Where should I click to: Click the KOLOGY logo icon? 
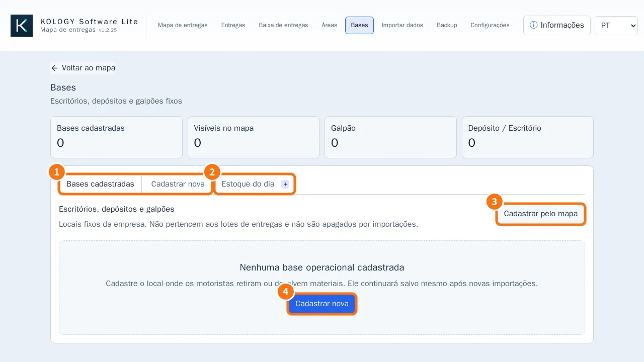coord(22,26)
